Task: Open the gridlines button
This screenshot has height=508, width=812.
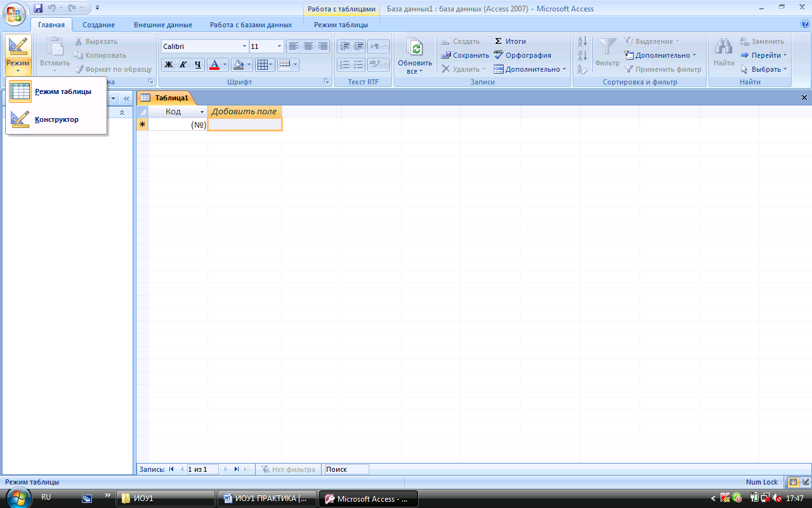Action: (x=265, y=65)
